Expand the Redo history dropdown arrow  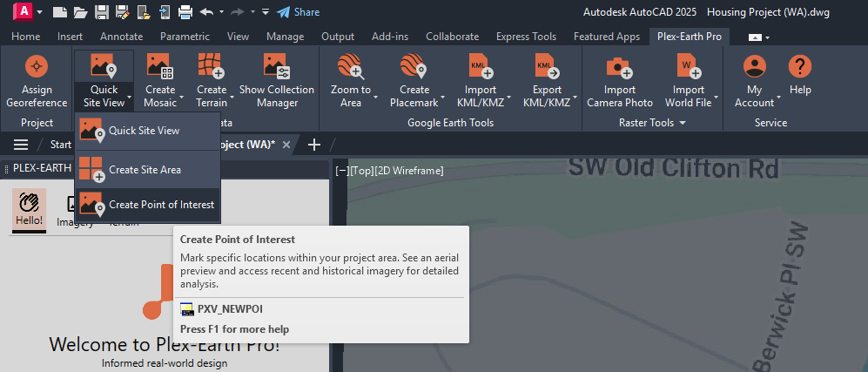(252, 11)
